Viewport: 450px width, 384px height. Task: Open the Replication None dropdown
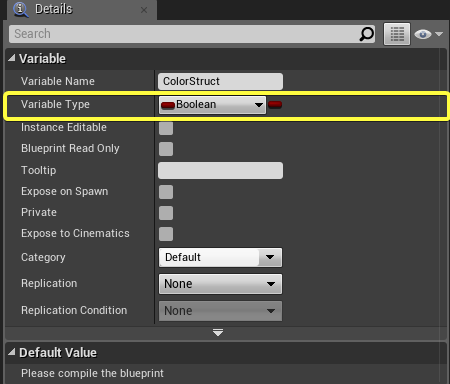pyautogui.click(x=220, y=284)
